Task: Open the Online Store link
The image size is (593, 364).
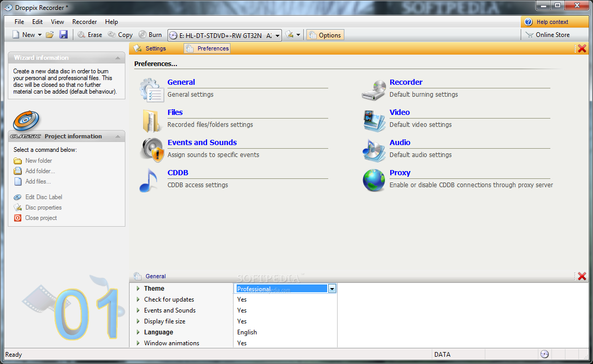Action: 548,35
